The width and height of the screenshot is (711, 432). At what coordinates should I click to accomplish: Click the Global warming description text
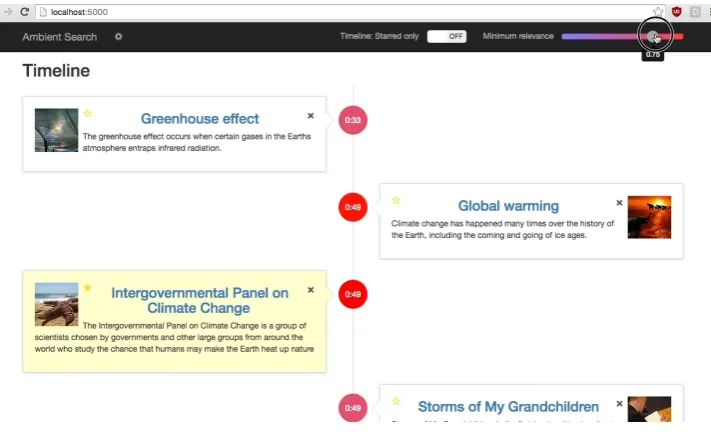click(502, 229)
